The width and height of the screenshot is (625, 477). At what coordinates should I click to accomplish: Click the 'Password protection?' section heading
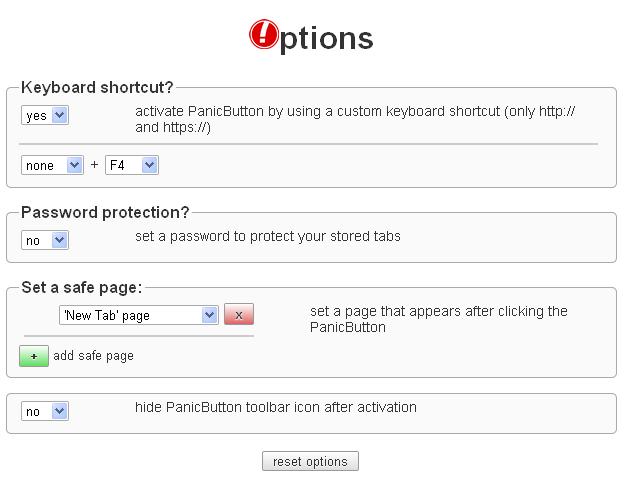click(x=105, y=212)
